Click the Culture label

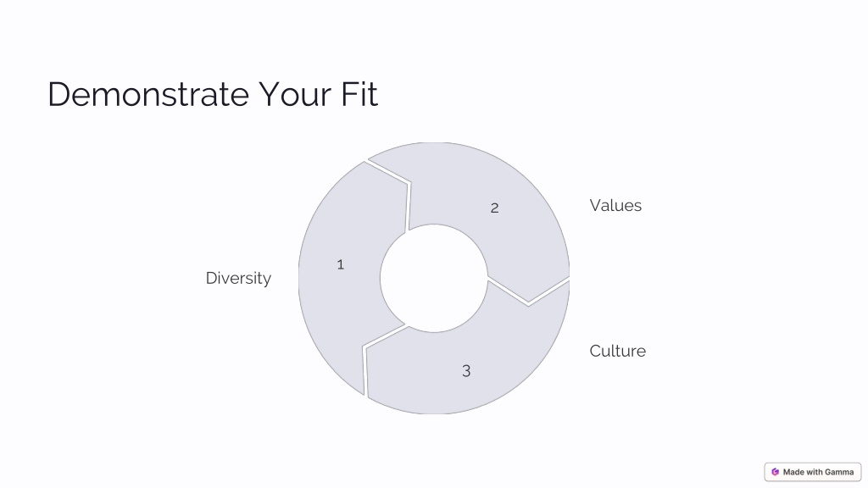[x=617, y=351]
